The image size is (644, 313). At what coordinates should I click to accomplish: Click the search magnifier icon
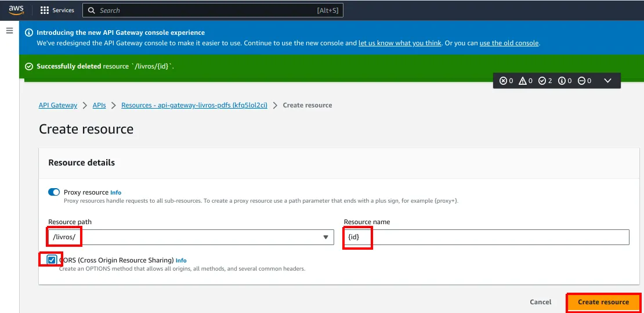tap(92, 10)
